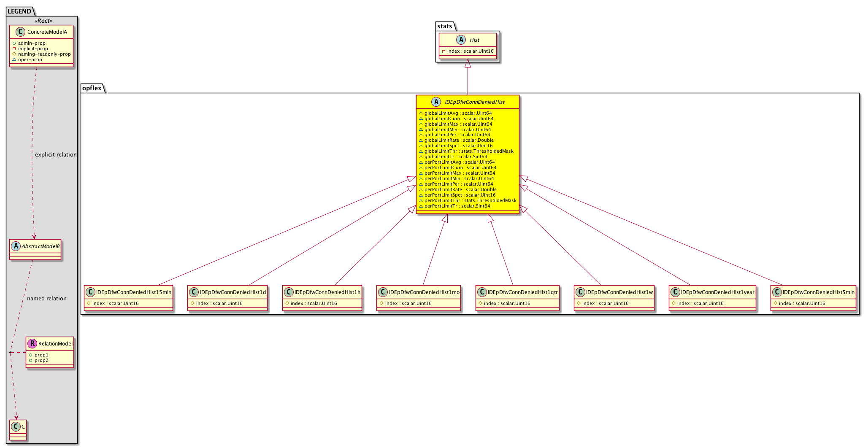Screen dimensions: 868x448
Task: Click the globalLimitThr property row
Action: click(468, 151)
